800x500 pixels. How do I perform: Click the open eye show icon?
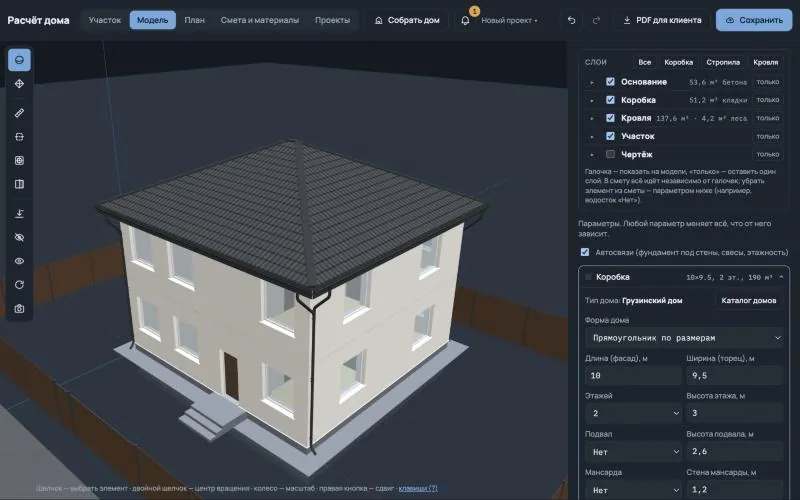point(19,261)
